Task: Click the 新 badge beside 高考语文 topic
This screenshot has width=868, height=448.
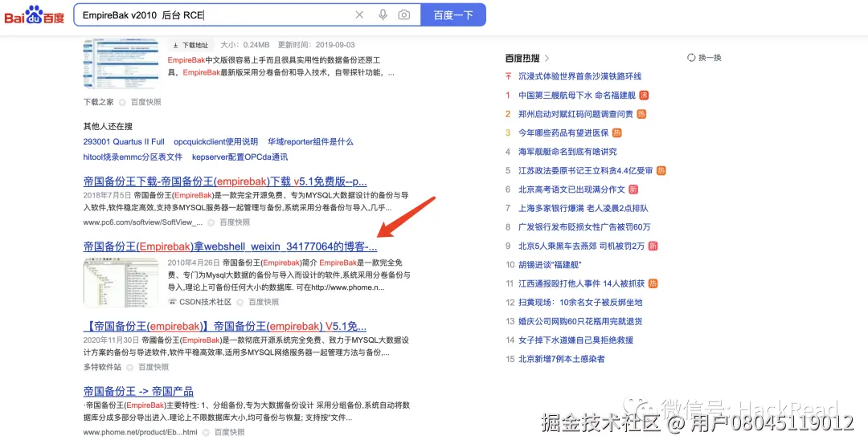Action: 633,189
